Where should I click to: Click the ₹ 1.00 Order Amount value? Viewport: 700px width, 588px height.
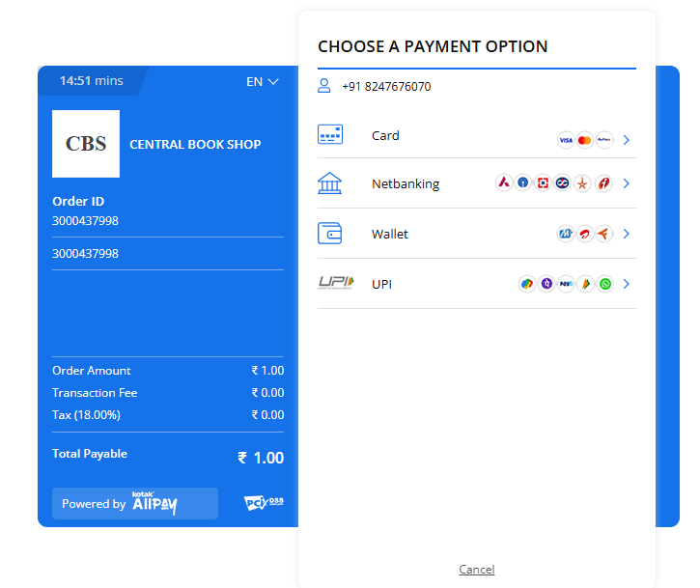267,371
